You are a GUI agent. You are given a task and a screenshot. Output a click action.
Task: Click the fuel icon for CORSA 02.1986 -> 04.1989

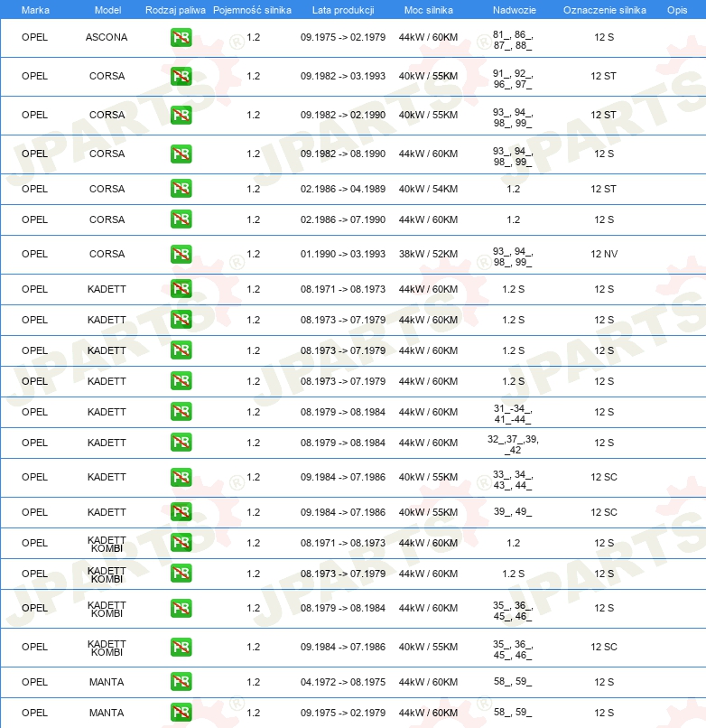point(181,189)
